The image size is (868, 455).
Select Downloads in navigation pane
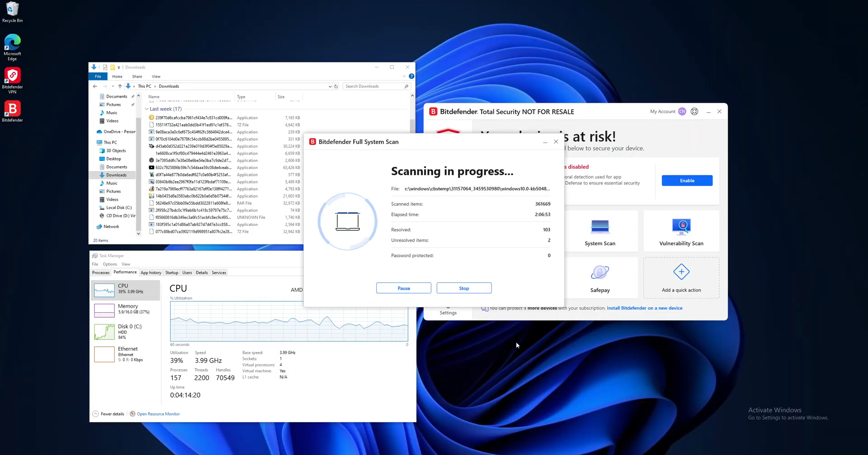coord(116,175)
